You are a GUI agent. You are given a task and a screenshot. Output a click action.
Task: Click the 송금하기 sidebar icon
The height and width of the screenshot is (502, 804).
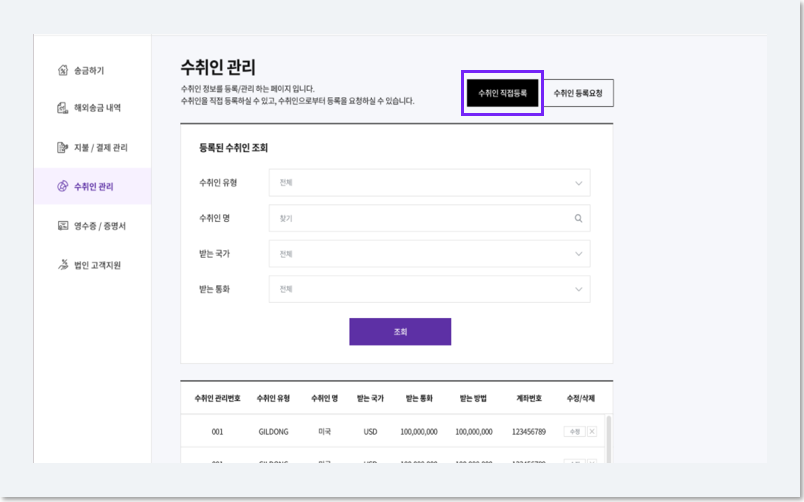click(x=63, y=70)
